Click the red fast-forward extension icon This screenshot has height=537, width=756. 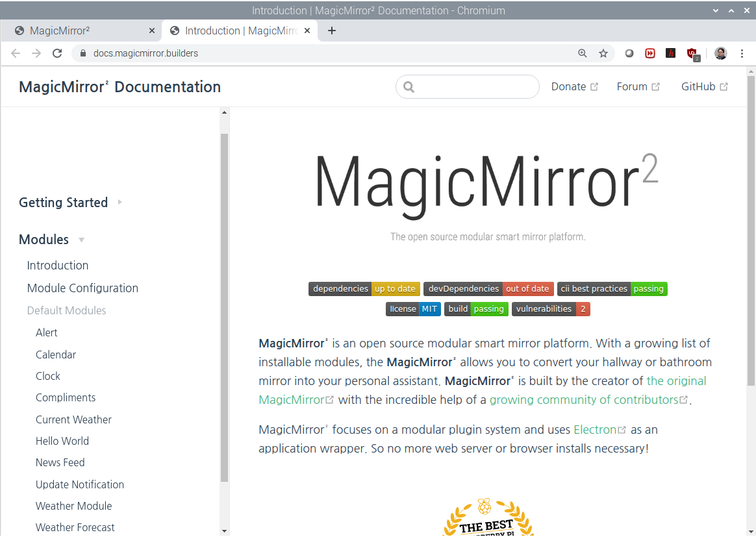[650, 53]
